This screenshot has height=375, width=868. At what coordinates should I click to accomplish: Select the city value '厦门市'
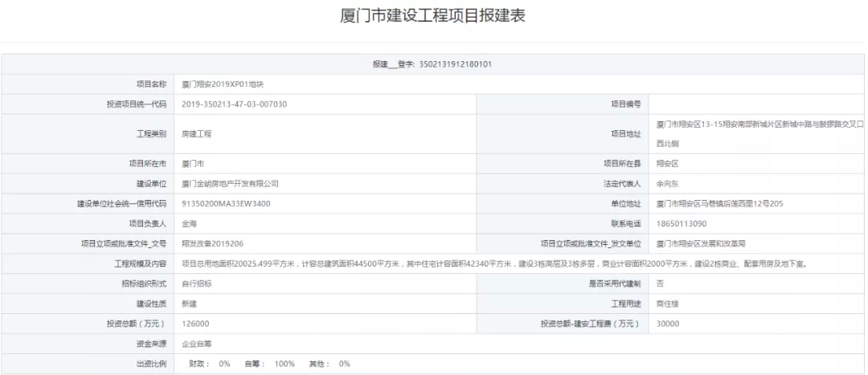[x=193, y=164]
